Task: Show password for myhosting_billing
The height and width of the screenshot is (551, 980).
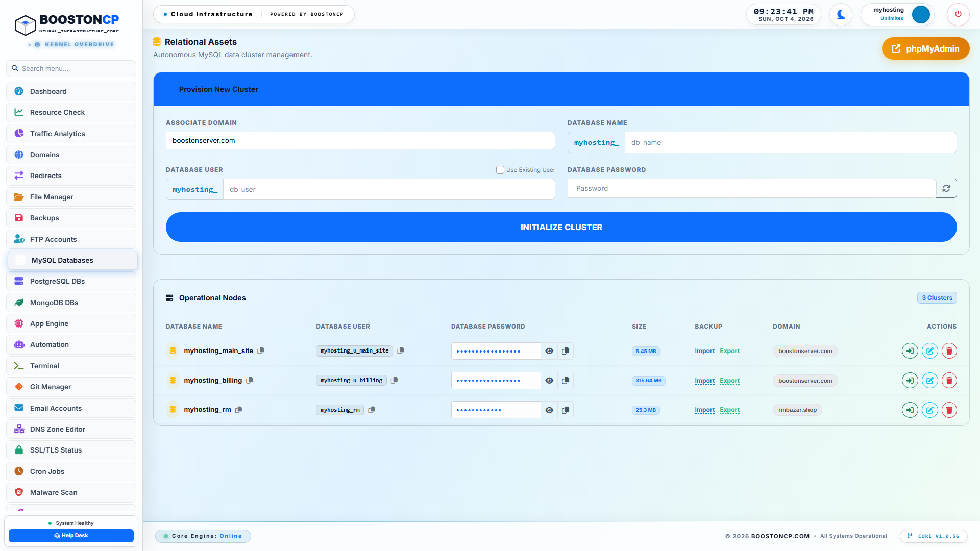Action: point(549,381)
